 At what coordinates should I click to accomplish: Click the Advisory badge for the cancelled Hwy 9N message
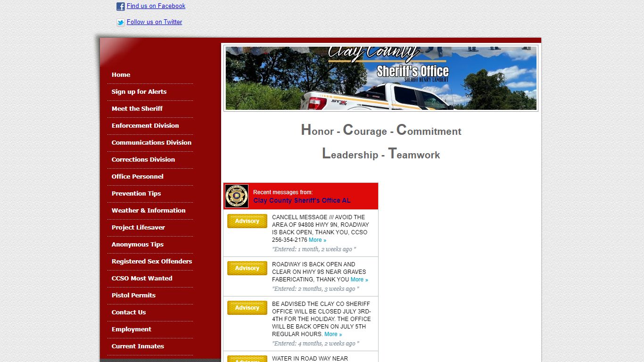pos(247,221)
